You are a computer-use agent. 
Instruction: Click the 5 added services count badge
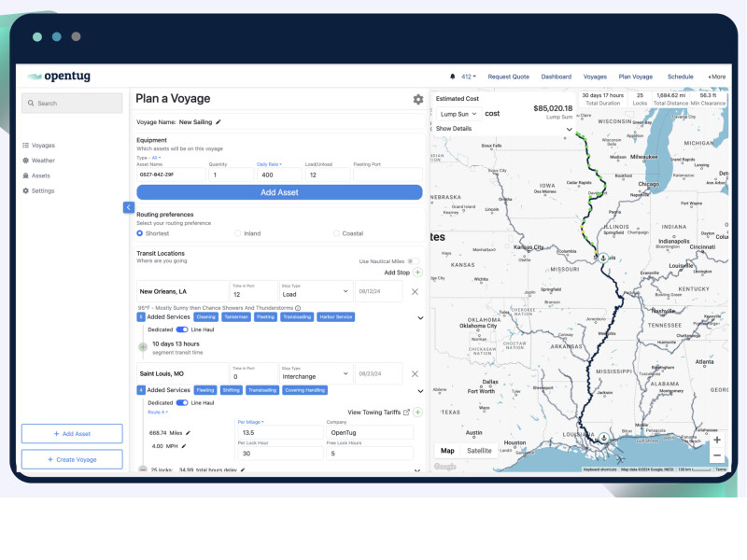pos(141,317)
